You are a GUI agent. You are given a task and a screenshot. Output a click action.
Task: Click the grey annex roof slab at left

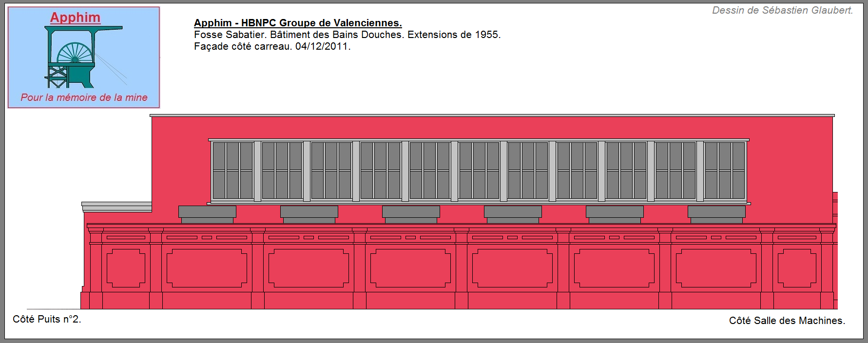[x=116, y=207]
